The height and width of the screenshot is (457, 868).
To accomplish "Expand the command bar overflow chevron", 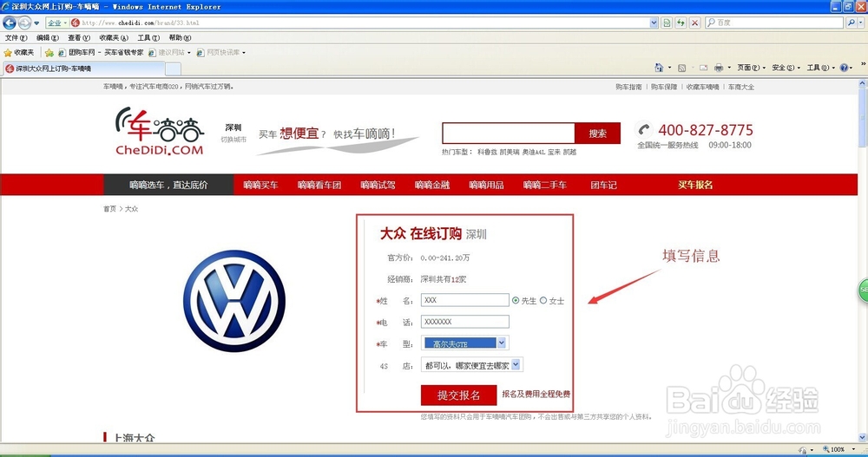I will tap(863, 64).
